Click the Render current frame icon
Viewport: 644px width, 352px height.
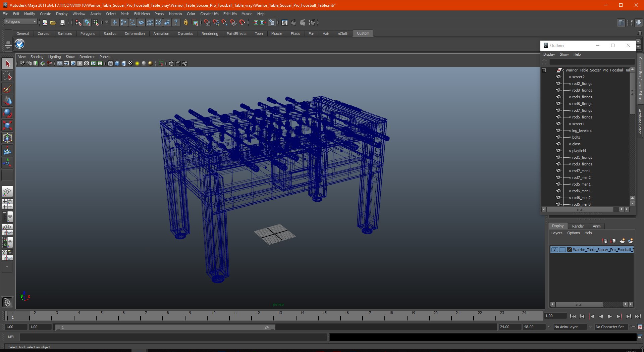point(293,22)
